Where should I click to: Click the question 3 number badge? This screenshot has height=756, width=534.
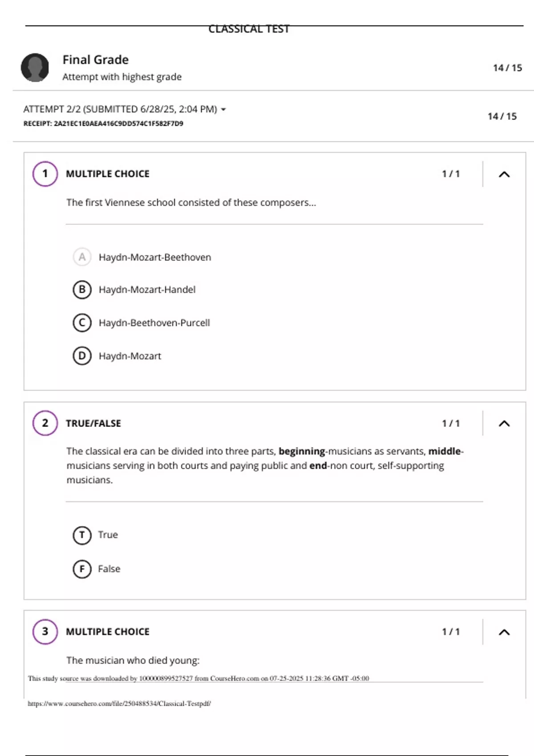(45, 631)
